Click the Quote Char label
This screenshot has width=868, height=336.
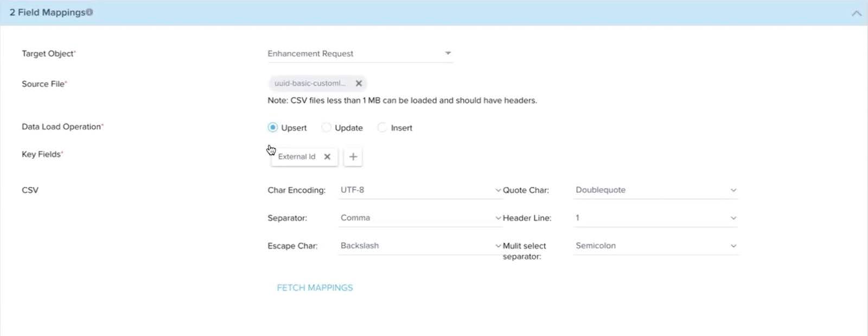[526, 191]
